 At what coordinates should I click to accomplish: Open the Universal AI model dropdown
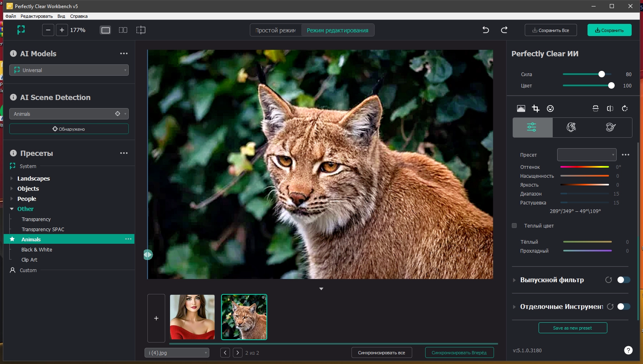click(x=69, y=70)
